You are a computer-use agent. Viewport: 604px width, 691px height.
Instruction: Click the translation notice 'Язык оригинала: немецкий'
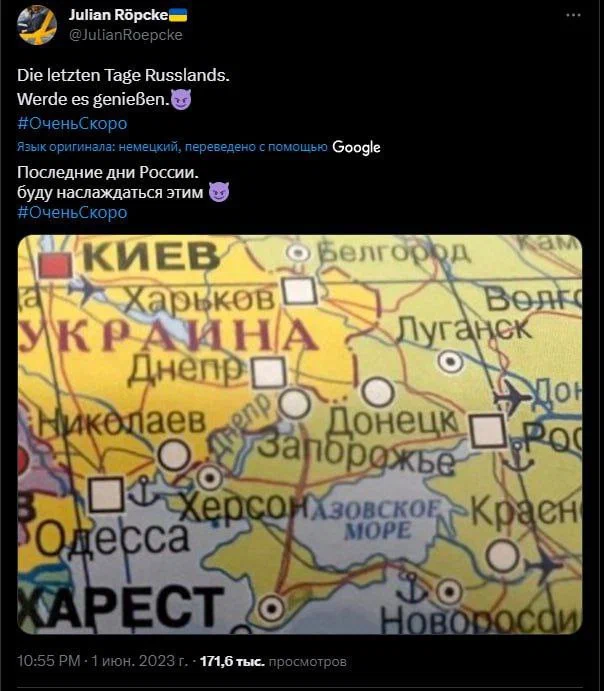[97, 147]
